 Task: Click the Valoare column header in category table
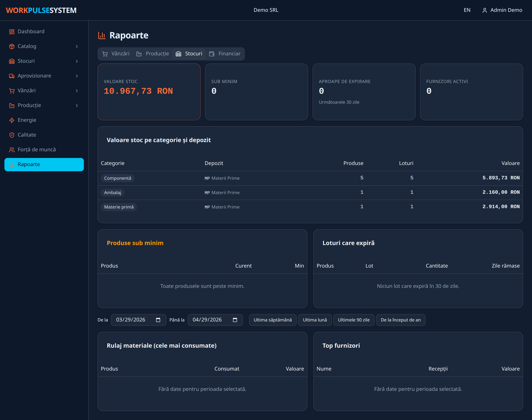click(x=510, y=163)
